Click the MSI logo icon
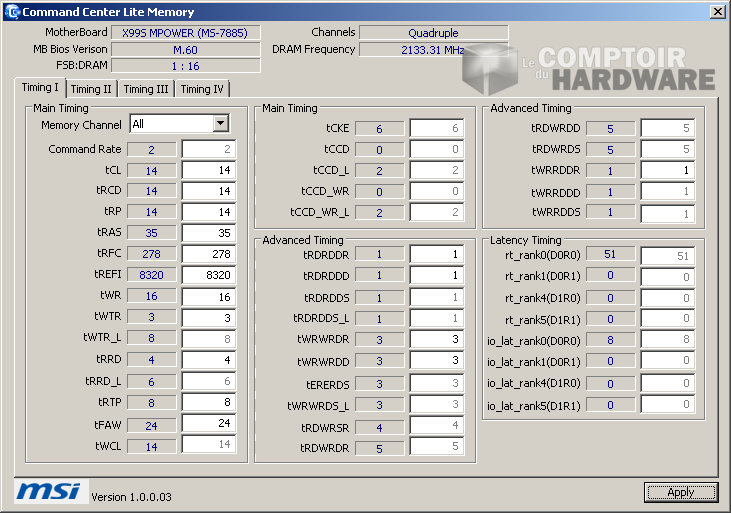This screenshot has height=513, width=731. click(x=47, y=491)
